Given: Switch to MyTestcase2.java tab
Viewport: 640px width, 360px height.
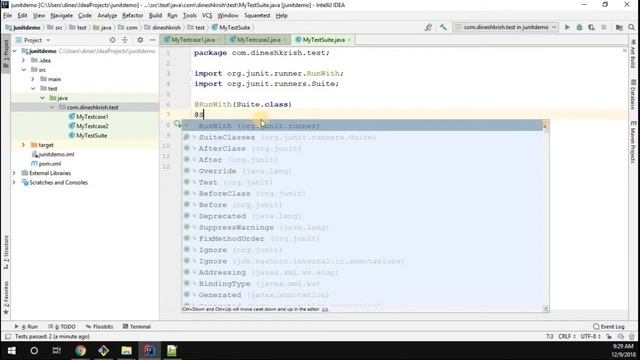Looking at the screenshot, I should pos(258,40).
